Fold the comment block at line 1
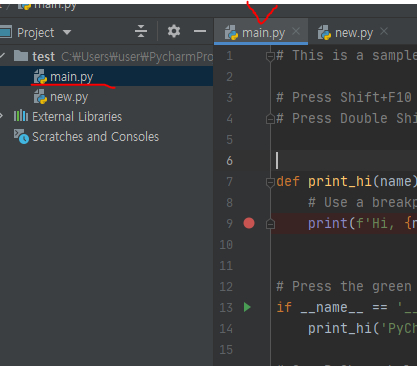Image resolution: width=417 pixels, height=366 pixels. point(270,57)
